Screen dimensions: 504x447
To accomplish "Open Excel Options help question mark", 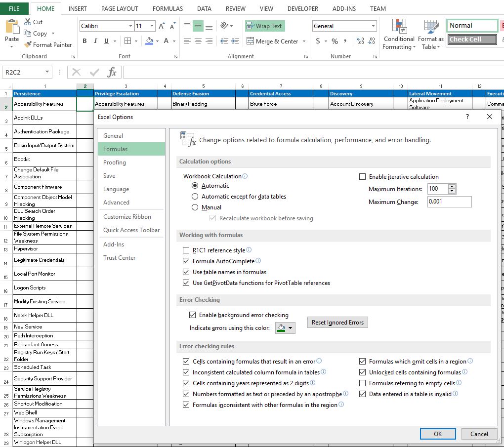I will pyautogui.click(x=467, y=117).
